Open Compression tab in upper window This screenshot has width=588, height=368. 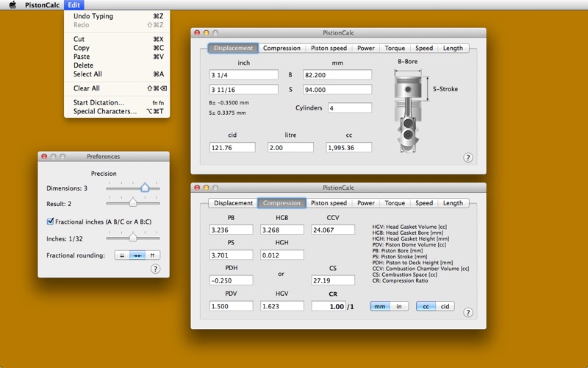pos(282,48)
